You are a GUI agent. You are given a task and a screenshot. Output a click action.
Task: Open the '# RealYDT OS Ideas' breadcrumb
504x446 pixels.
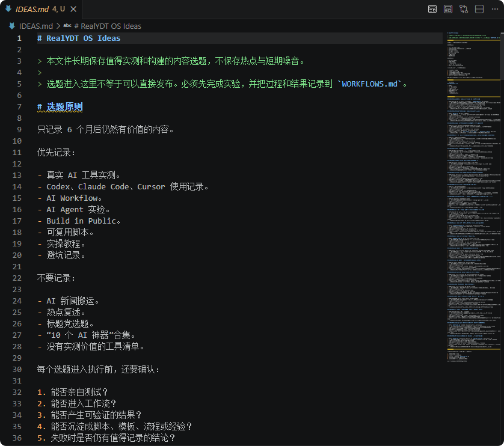click(108, 26)
